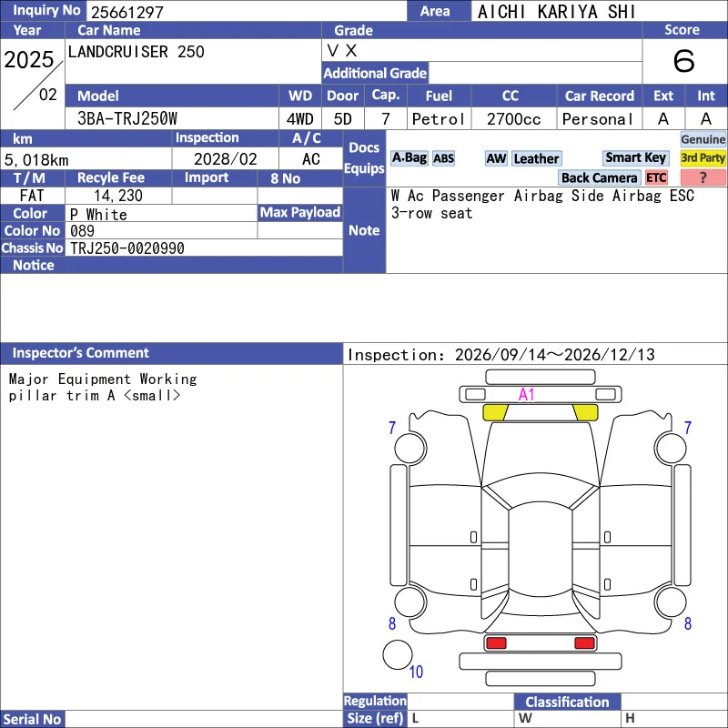Image resolution: width=728 pixels, height=728 pixels.
Task: Click the Chassis No TRJ250-0020990 field
Action: 204,248
